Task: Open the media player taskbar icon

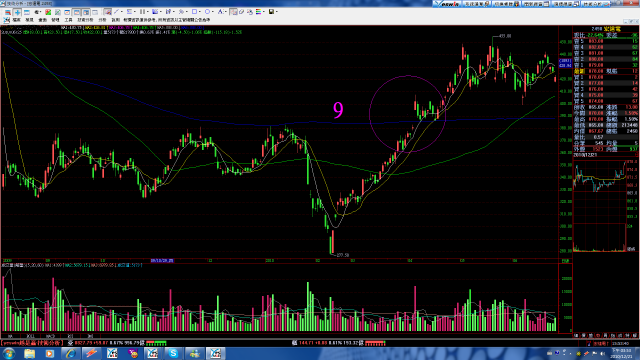Action: point(49,353)
